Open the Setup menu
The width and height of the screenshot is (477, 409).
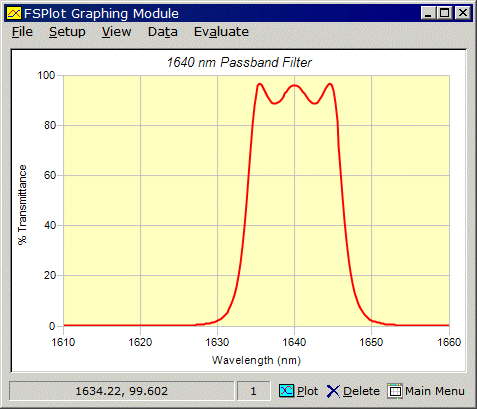pyautogui.click(x=67, y=32)
